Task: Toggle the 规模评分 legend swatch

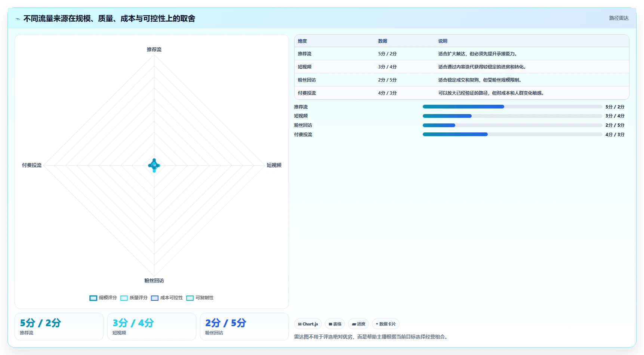Action: coord(93,298)
